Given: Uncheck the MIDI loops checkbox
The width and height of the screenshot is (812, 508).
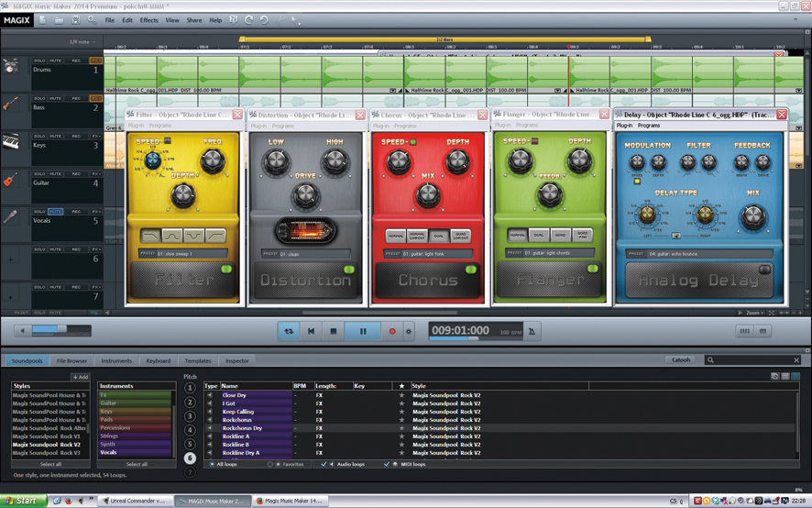Looking at the screenshot, I should [387, 465].
